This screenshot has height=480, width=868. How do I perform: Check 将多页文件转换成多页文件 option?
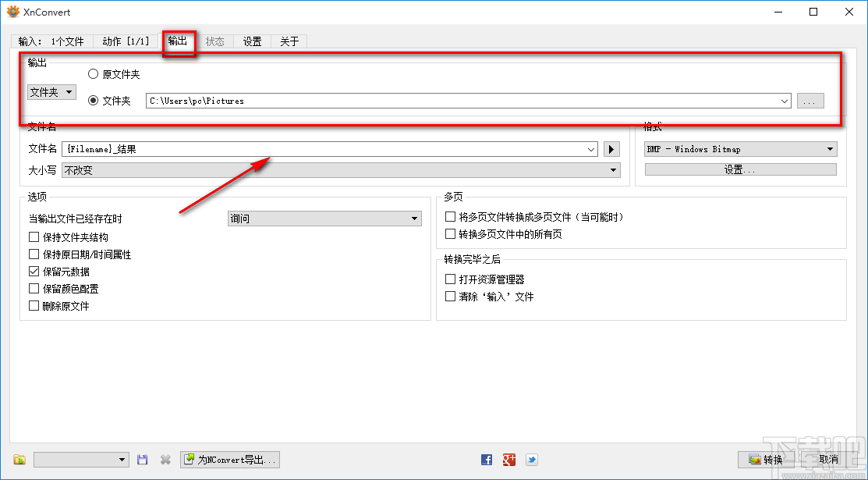coord(450,217)
